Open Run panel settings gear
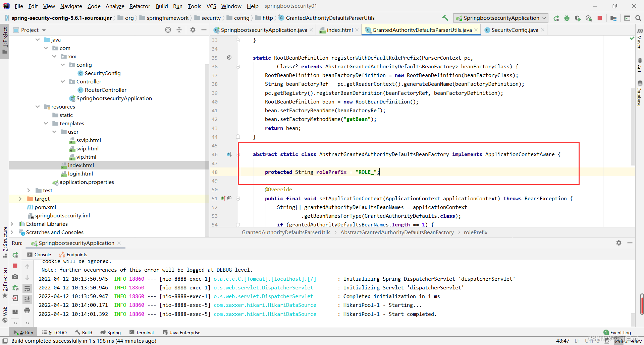644x345 pixels. pyautogui.click(x=619, y=243)
